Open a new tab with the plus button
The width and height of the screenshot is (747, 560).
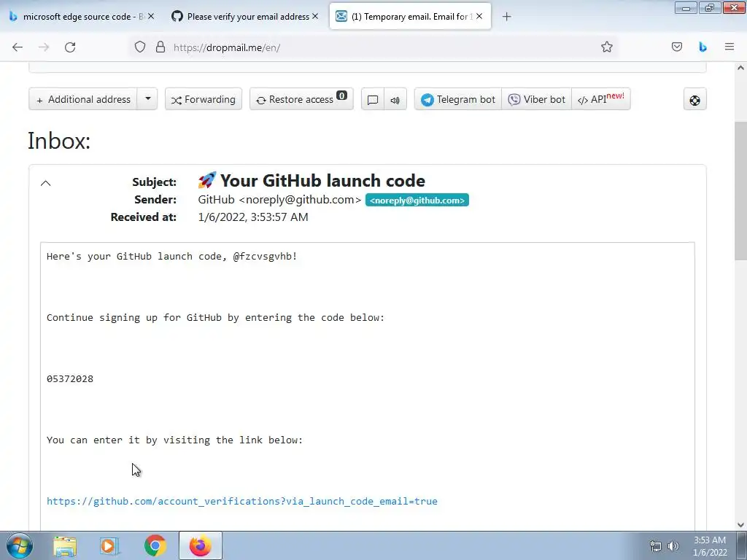506,17
